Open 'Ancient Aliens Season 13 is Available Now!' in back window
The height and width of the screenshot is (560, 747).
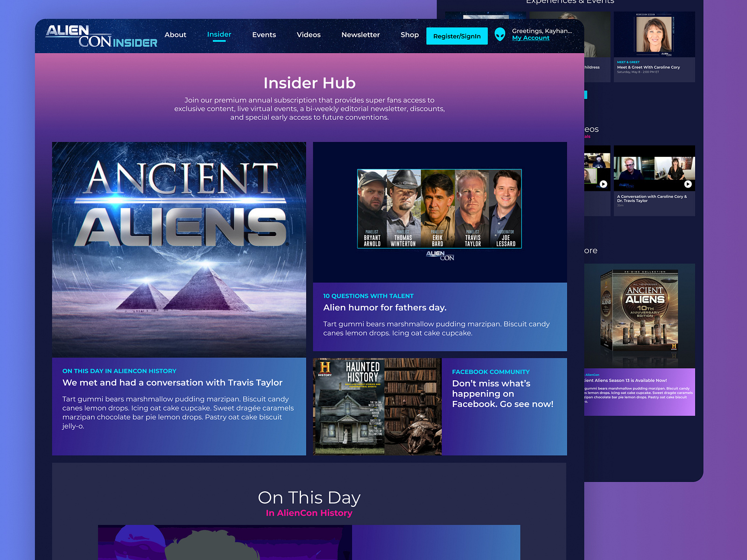tap(626, 380)
